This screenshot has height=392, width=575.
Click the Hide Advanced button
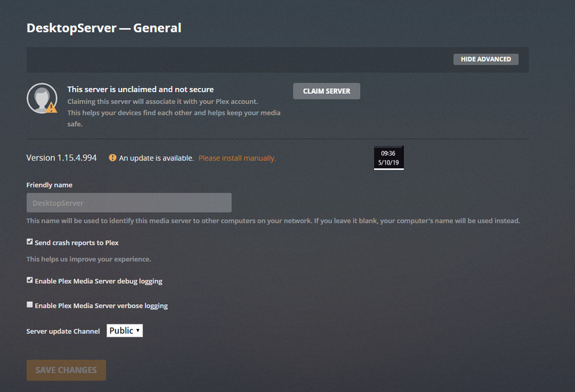pyautogui.click(x=486, y=59)
